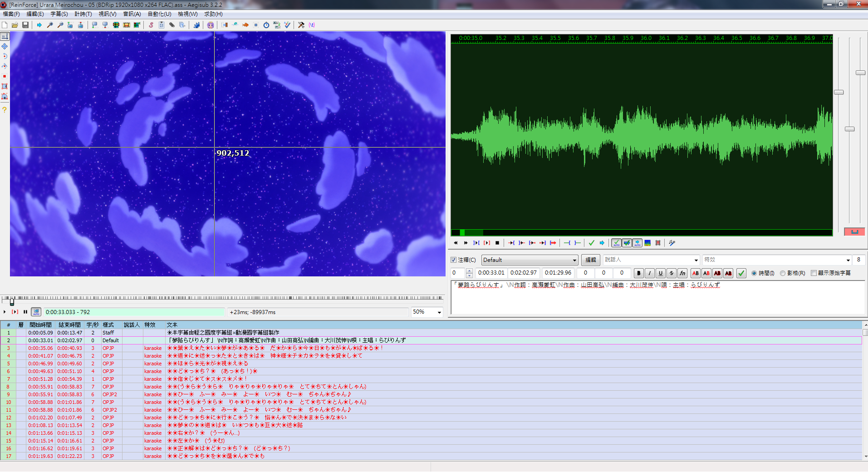Apply underline with the U button
Image resolution: width=868 pixels, height=472 pixels.
pos(661,273)
